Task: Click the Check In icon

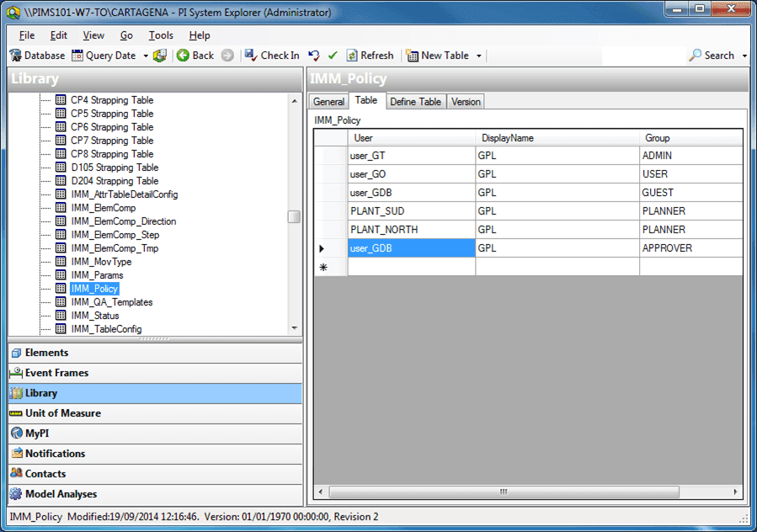Action: pyautogui.click(x=251, y=56)
